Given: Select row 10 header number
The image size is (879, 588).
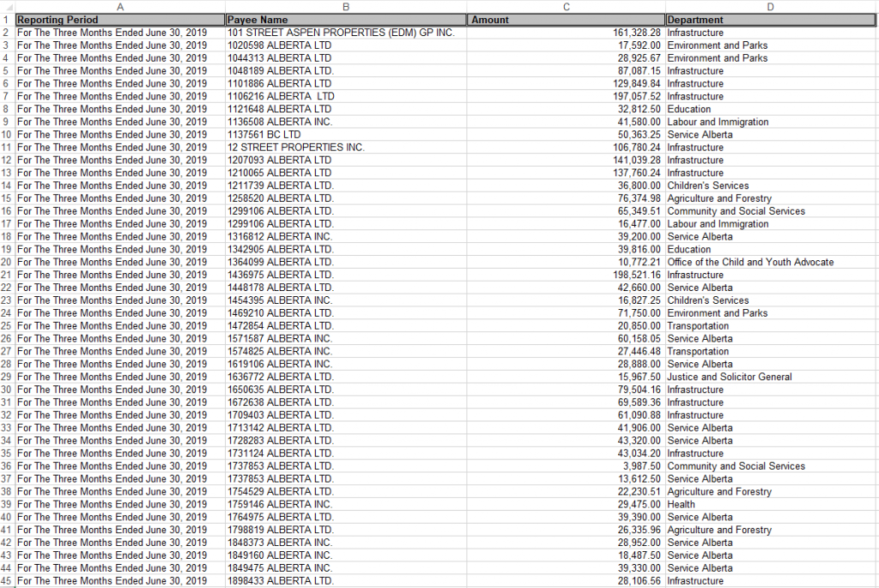Looking at the screenshot, I should coord(7,135).
